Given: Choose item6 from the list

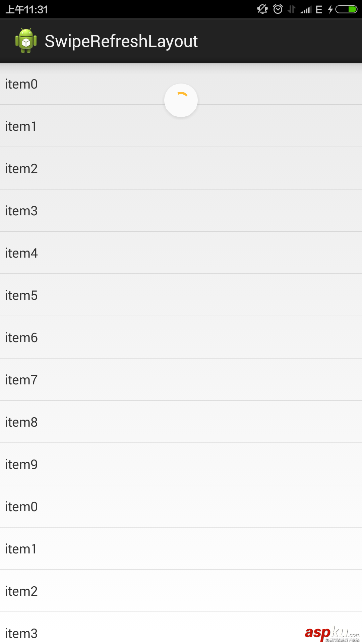Looking at the screenshot, I should click(181, 337).
